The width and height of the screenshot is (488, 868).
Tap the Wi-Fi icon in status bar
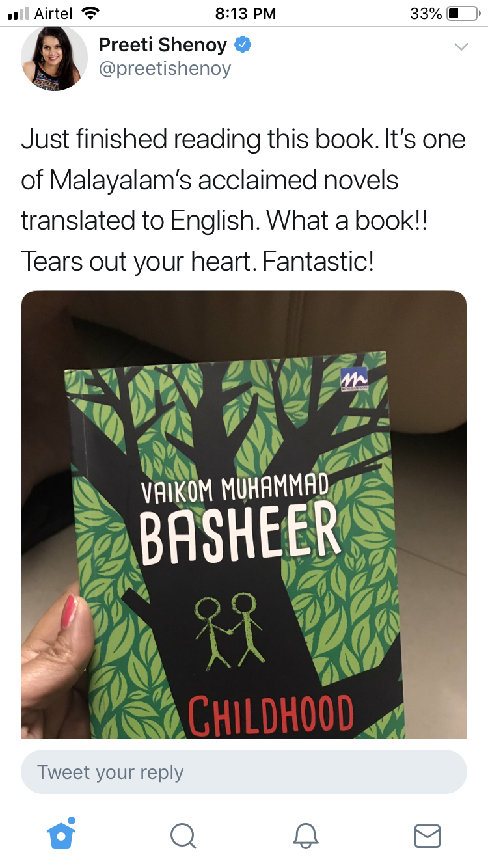pos(89,12)
